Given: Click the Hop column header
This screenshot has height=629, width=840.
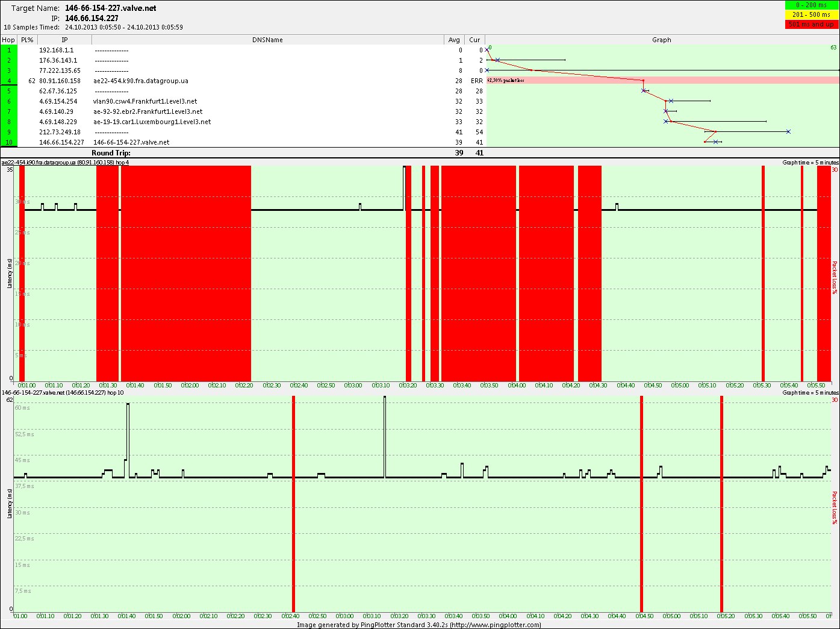Looking at the screenshot, I should tap(8, 40).
